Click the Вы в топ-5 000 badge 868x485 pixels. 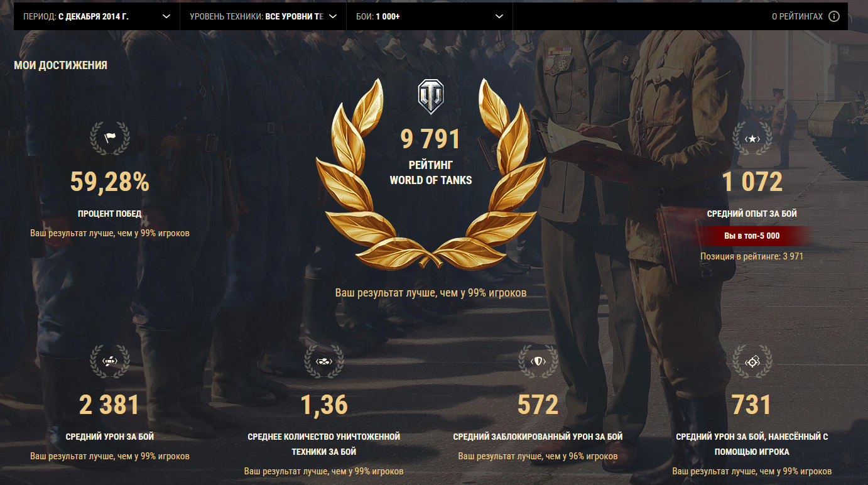tap(752, 236)
